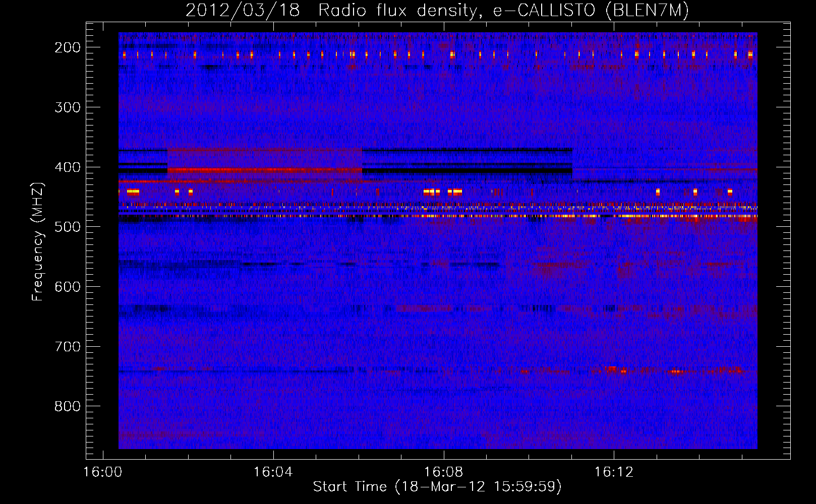Click the 16:00 time tick label

[x=103, y=472]
